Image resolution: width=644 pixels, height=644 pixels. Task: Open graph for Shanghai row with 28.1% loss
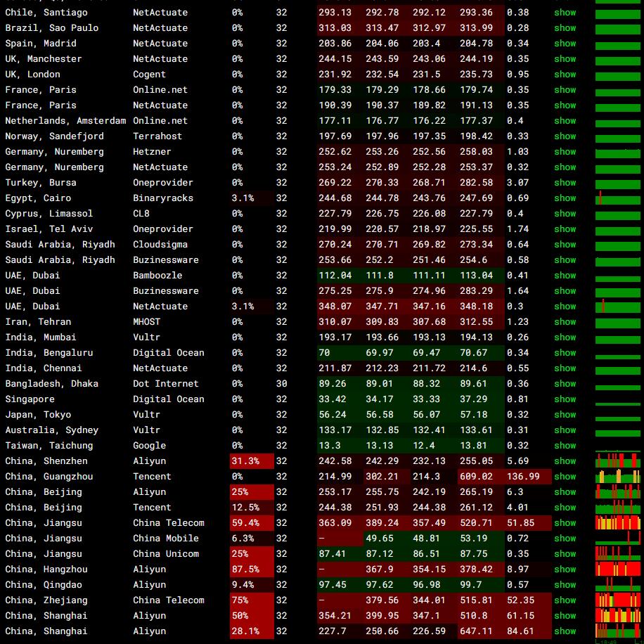point(618,631)
